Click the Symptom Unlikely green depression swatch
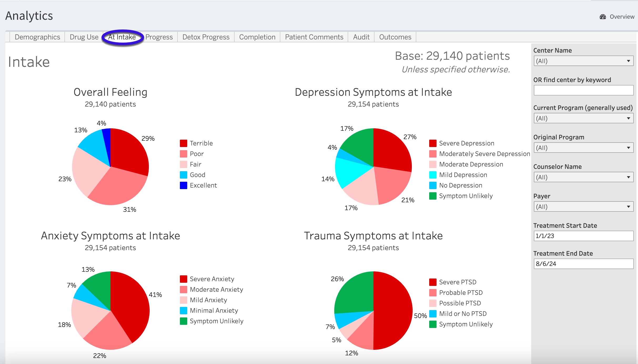 433,196
